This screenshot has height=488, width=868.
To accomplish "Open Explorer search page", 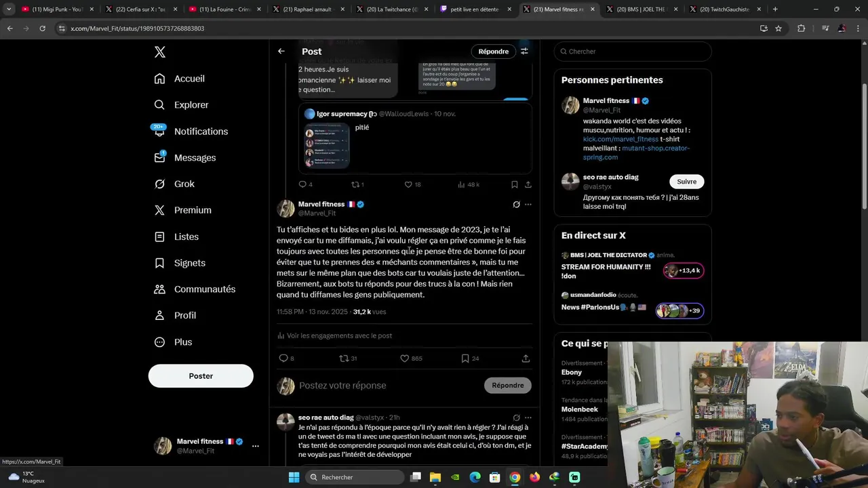I will (x=181, y=105).
